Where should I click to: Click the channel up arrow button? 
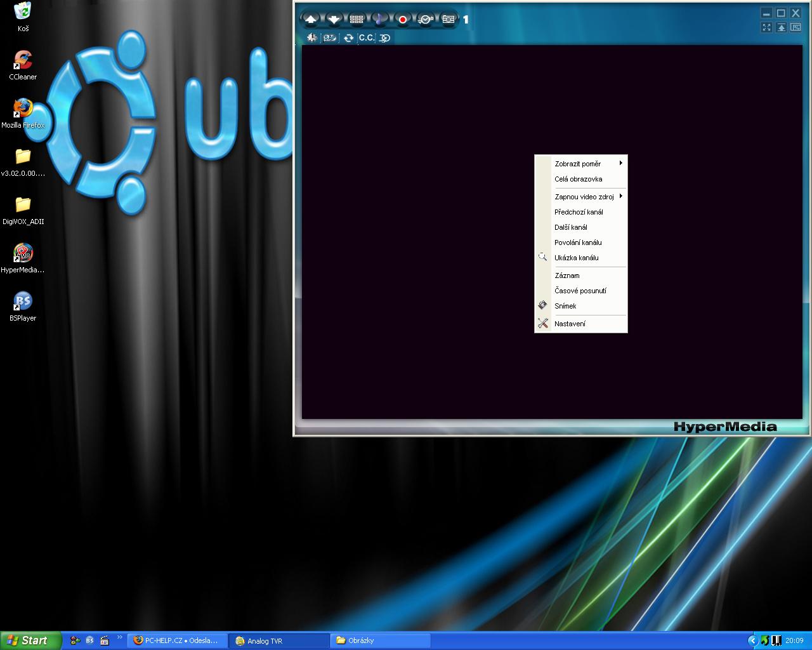click(311, 19)
